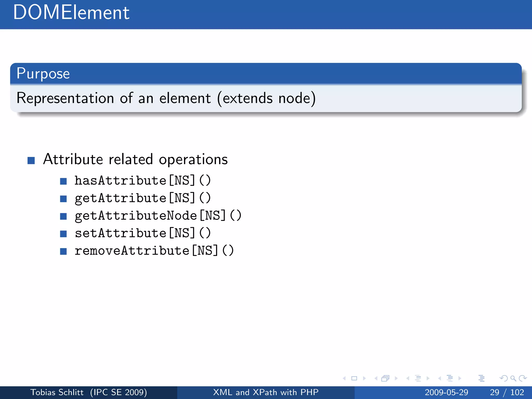
Task: Jump to next section arrow
Action: 460,378
